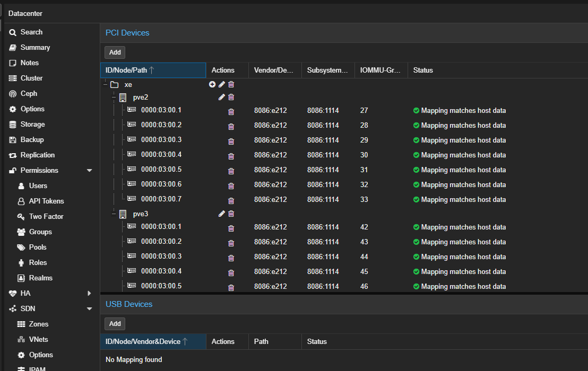Click trash icon for IOMMU group 44 row
The width and height of the screenshot is (588, 371).
pos(231,257)
